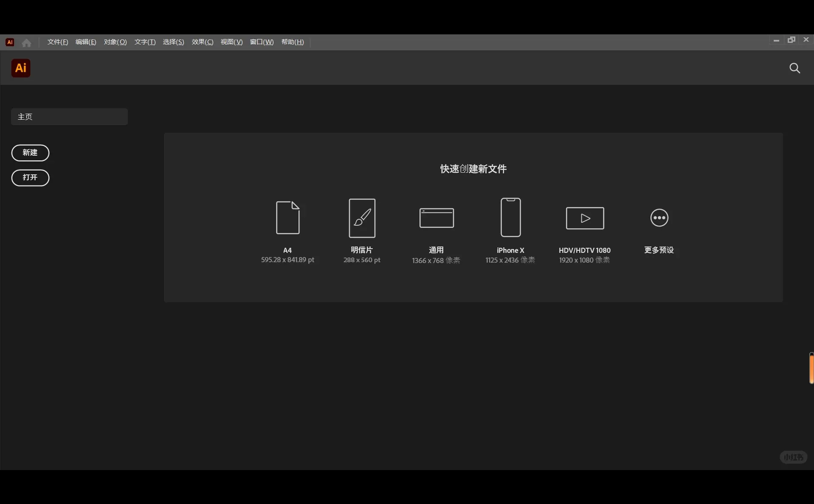Click the 更多预设 label
Screen dimensions: 814x504
(659, 250)
